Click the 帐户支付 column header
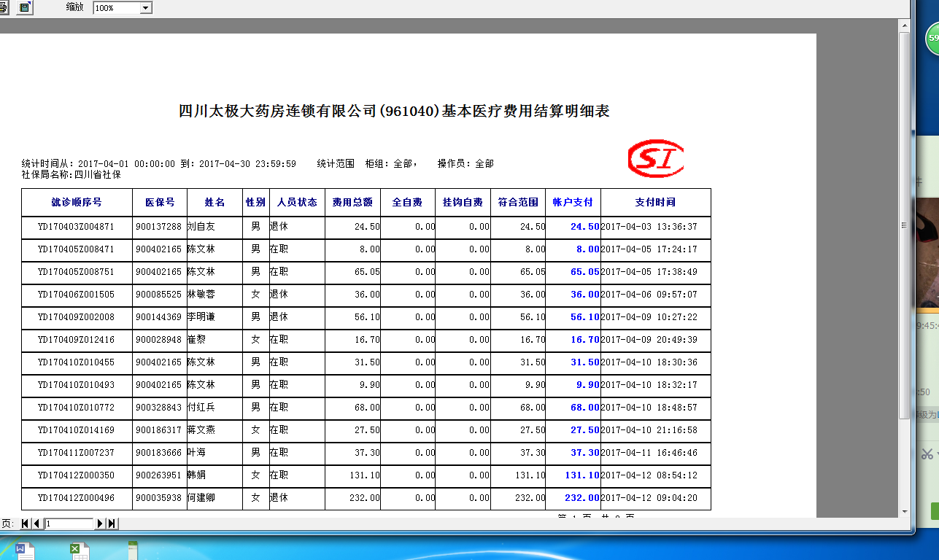This screenshot has height=560, width=939. pyautogui.click(x=573, y=202)
